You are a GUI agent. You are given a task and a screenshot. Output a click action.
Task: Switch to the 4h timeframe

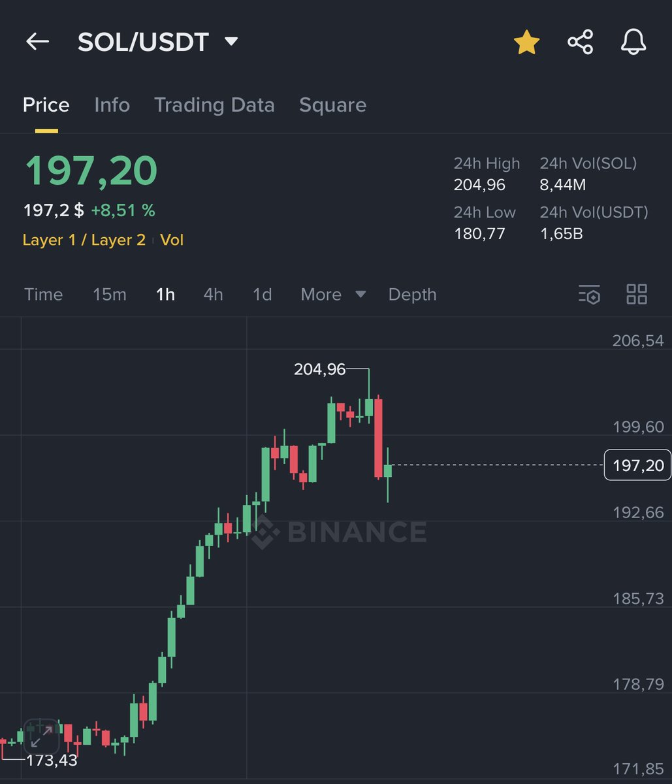pyautogui.click(x=212, y=295)
